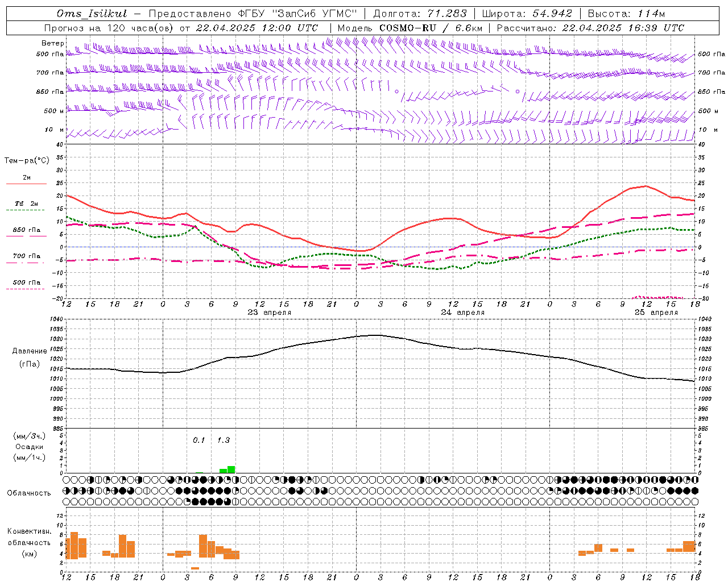Click the station name Oms_Isilkul
728x582 pixels.
(92, 14)
